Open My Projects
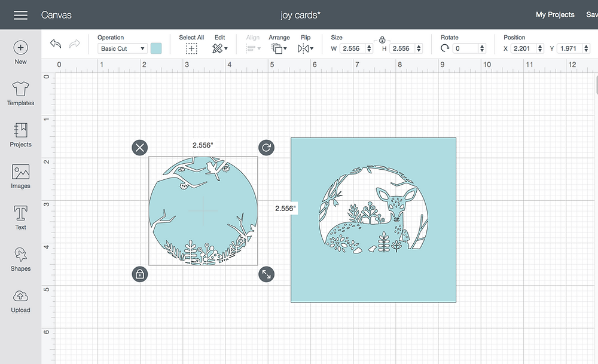The width and height of the screenshot is (598, 364). pos(555,15)
